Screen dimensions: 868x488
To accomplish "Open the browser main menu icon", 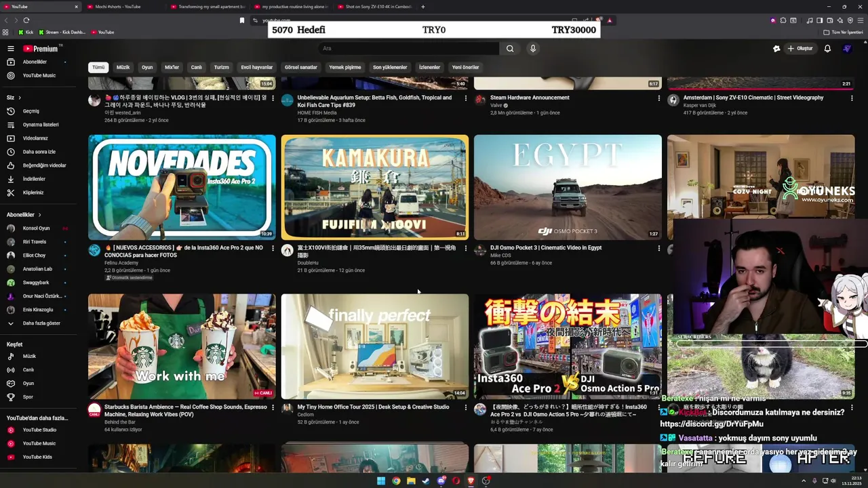I will [x=859, y=20].
